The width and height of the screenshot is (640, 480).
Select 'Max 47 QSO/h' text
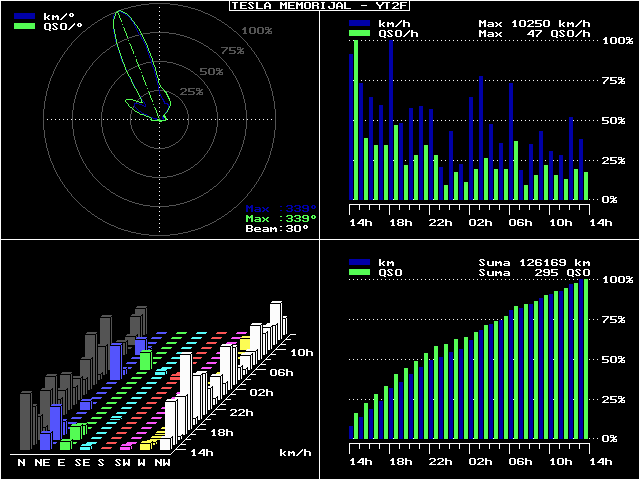pyautogui.click(x=535, y=34)
